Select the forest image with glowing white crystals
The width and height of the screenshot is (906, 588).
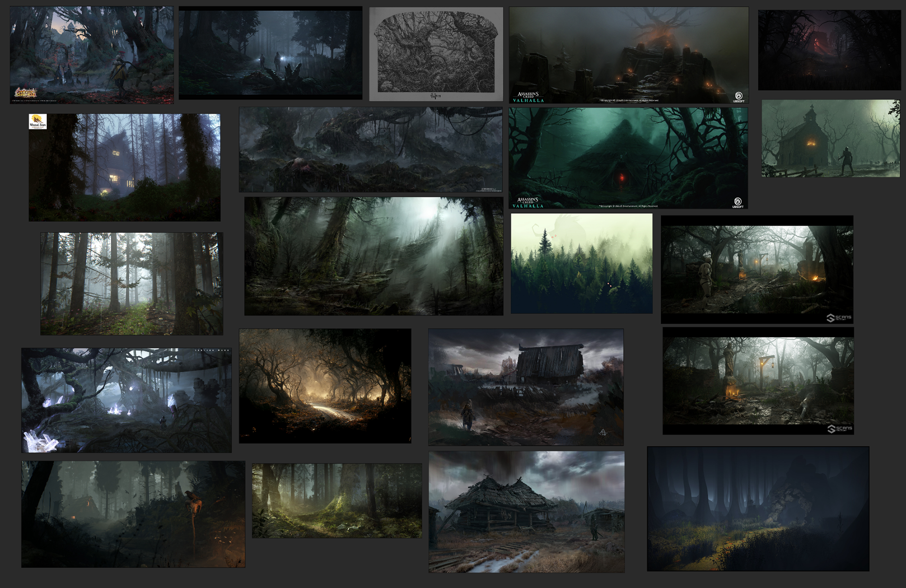point(126,401)
